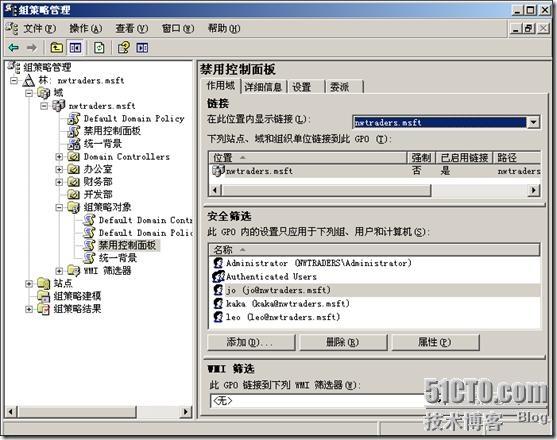Image resolution: width=557 pixels, height=440 pixels.
Task: Open the Help toolbar icon
Action: click(x=123, y=47)
